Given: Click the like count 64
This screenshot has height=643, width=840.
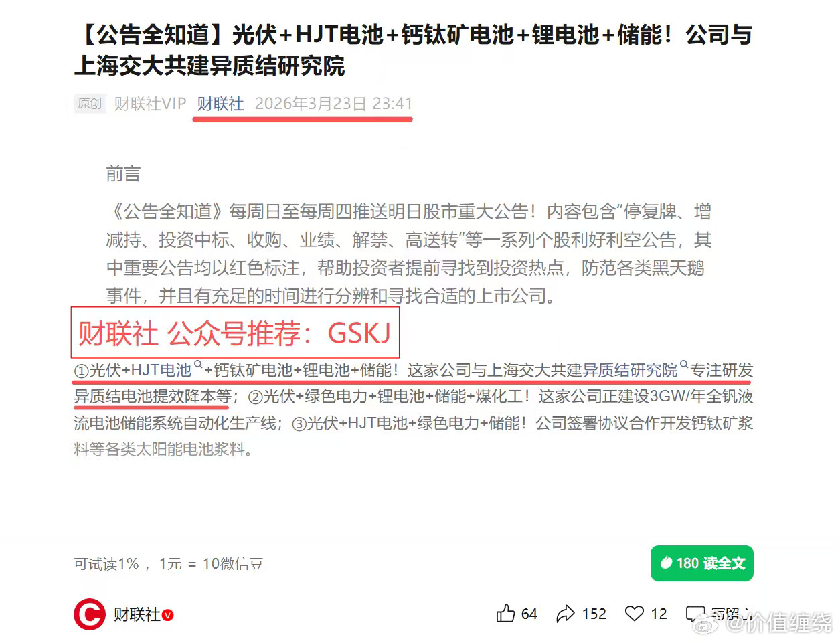Looking at the screenshot, I should tap(529, 614).
